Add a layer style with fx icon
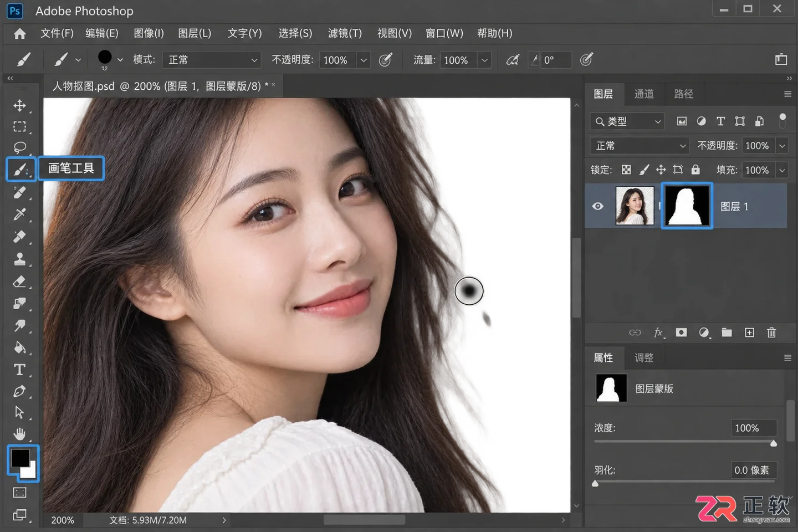Image resolution: width=798 pixels, height=532 pixels. pyautogui.click(x=658, y=332)
